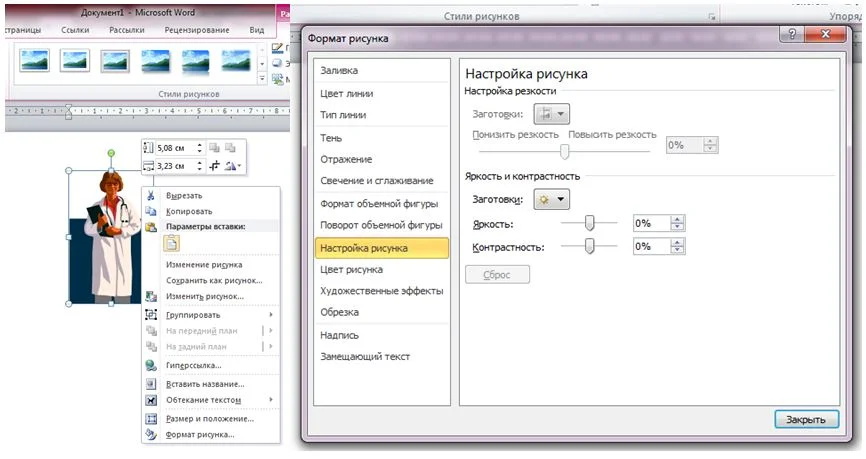Click the globe icon beside Гиперссылка
Image resolution: width=866 pixels, height=459 pixels.
pyautogui.click(x=152, y=366)
